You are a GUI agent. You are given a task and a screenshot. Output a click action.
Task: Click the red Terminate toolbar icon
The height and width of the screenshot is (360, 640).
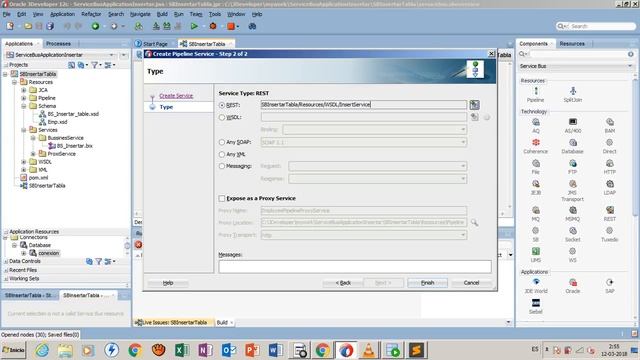(231, 26)
